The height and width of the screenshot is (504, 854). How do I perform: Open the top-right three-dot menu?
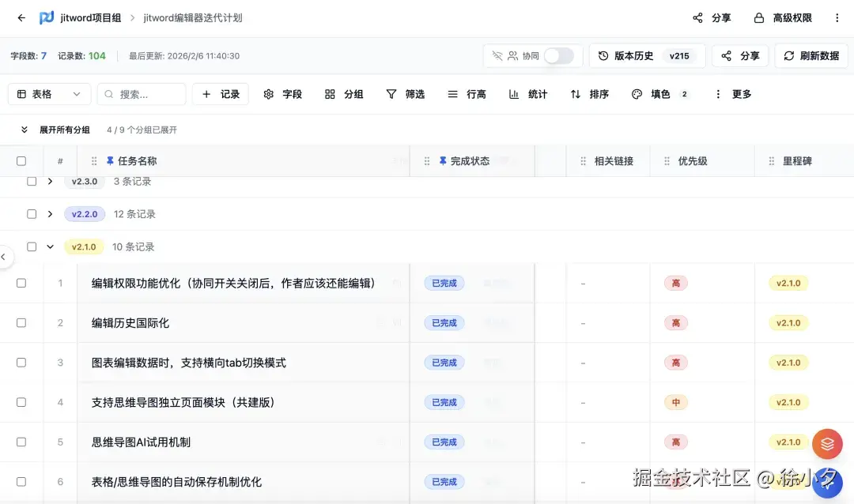coord(837,17)
